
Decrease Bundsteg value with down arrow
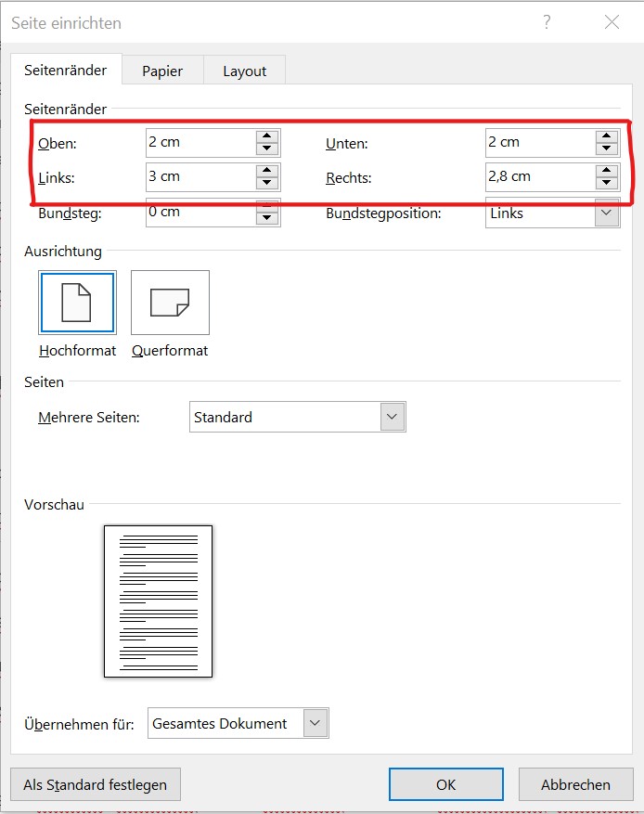pos(267,218)
